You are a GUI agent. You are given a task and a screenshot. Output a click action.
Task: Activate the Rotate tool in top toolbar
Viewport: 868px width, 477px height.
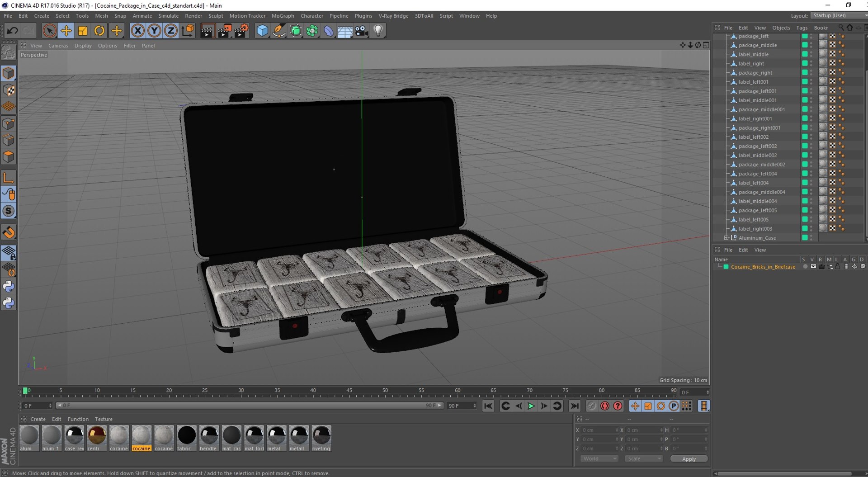click(x=99, y=31)
